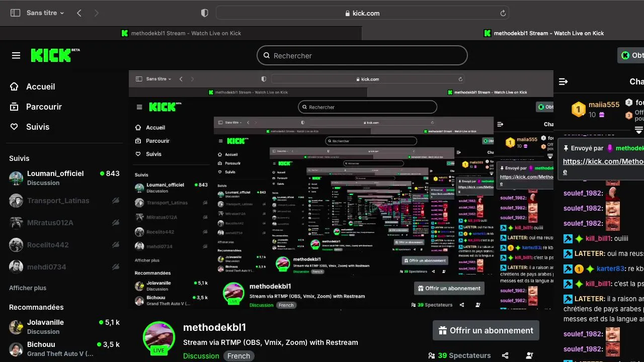Toggle the Safari sidebar panel icon
644x362 pixels.
[15, 13]
